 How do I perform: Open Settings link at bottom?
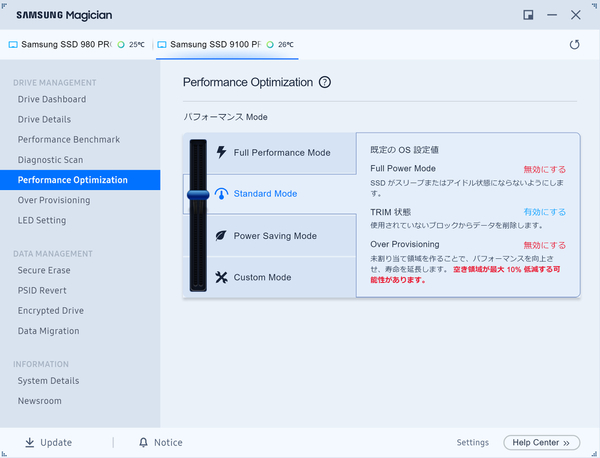(473, 442)
